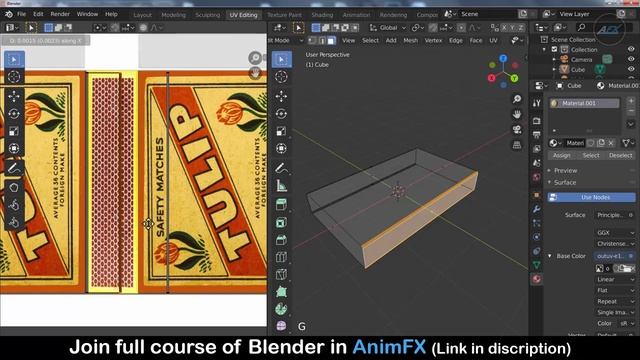This screenshot has height=360, width=640.
Task: Select Material.001 slot in list
Action: click(x=584, y=103)
